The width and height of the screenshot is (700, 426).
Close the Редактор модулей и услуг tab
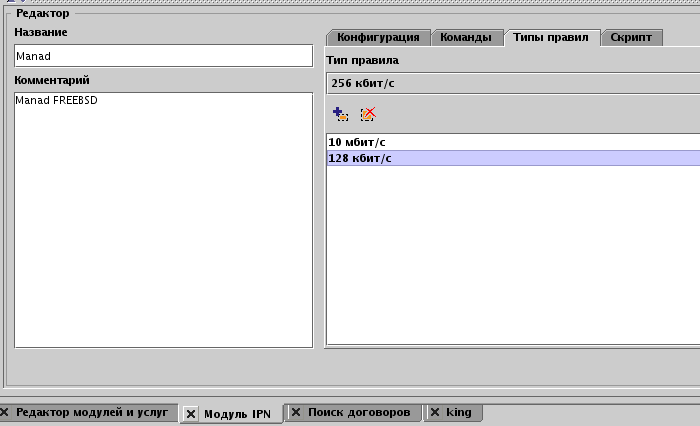click(x=5, y=412)
